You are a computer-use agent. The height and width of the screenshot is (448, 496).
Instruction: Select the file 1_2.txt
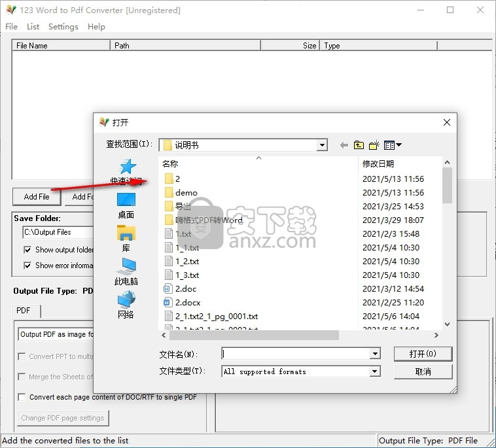click(x=182, y=262)
